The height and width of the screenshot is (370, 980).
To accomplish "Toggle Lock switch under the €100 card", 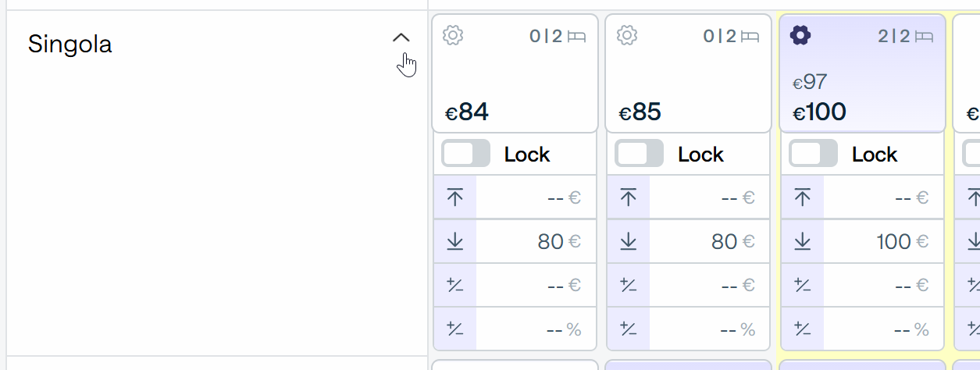I will [x=814, y=154].
